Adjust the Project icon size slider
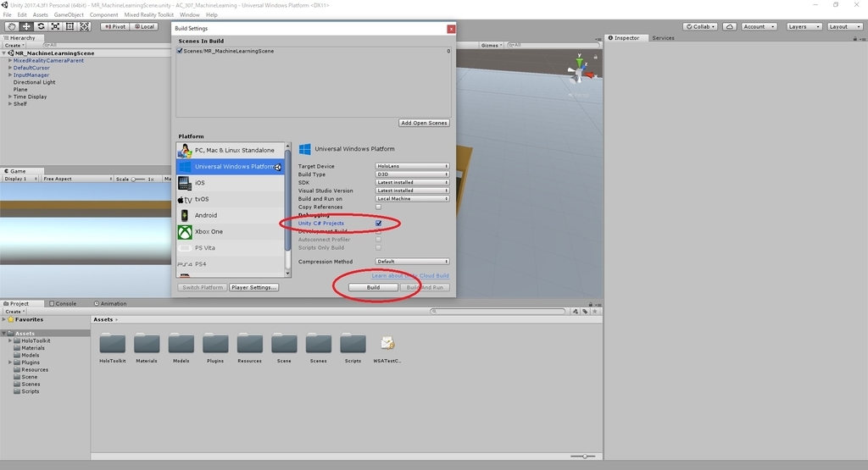The image size is (868, 470). pyautogui.click(x=583, y=456)
